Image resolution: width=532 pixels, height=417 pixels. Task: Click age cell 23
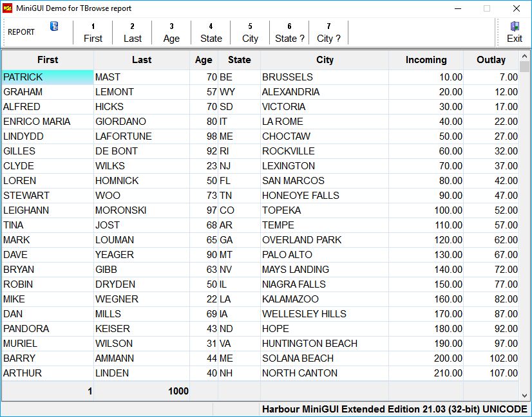pyautogui.click(x=204, y=166)
